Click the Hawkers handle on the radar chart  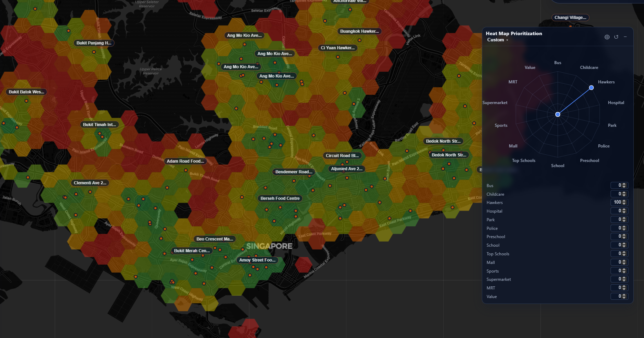click(591, 88)
